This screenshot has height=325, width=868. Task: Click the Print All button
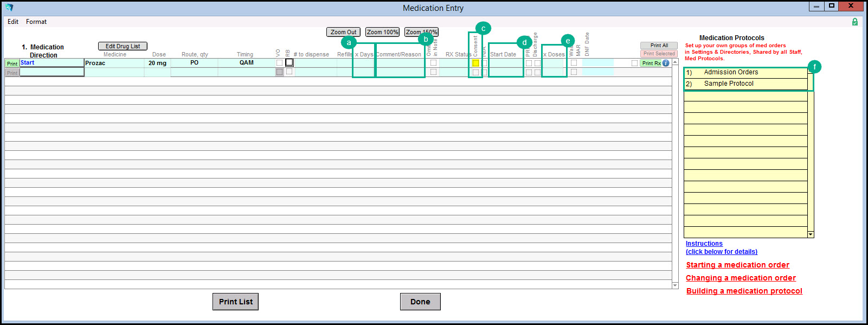(x=659, y=46)
